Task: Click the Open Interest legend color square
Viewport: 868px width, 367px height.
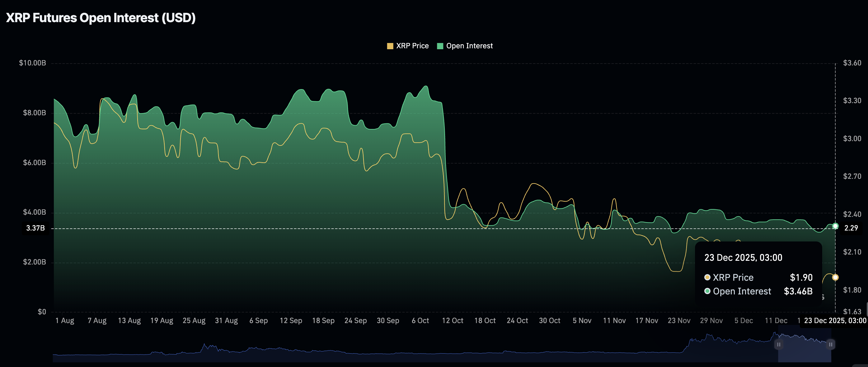Action: [x=440, y=45]
